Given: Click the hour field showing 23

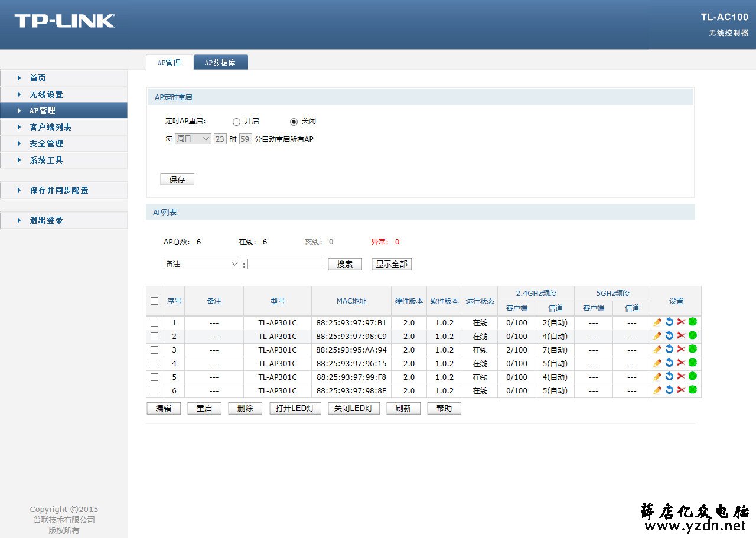Looking at the screenshot, I should coord(220,139).
